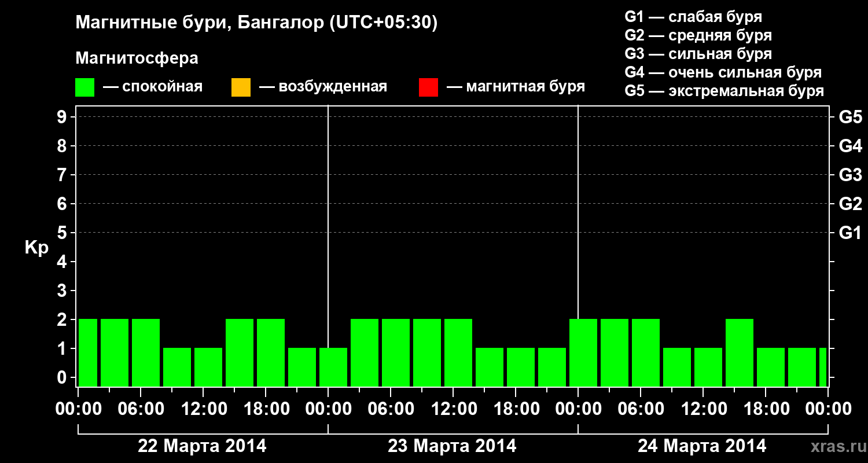Viewport: 868px width, 463px height.
Task: Click the 'G5' label on right axis
Action: pyautogui.click(x=851, y=117)
